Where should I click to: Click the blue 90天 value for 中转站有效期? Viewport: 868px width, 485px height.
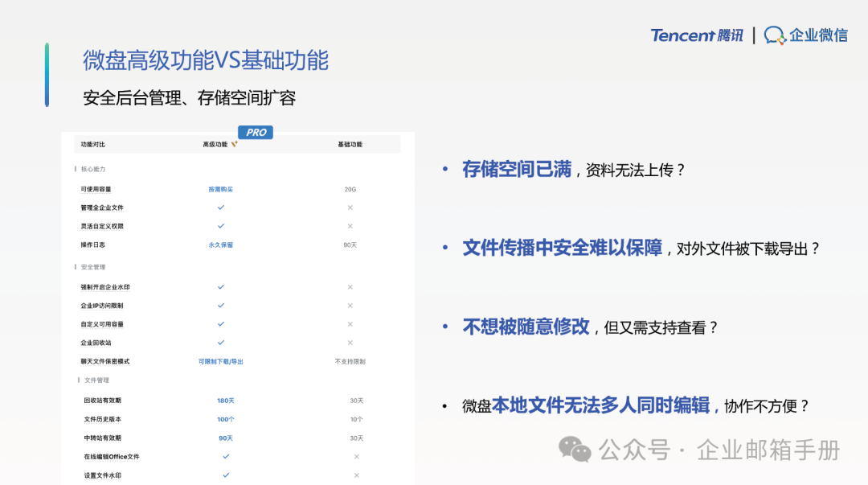pos(226,438)
